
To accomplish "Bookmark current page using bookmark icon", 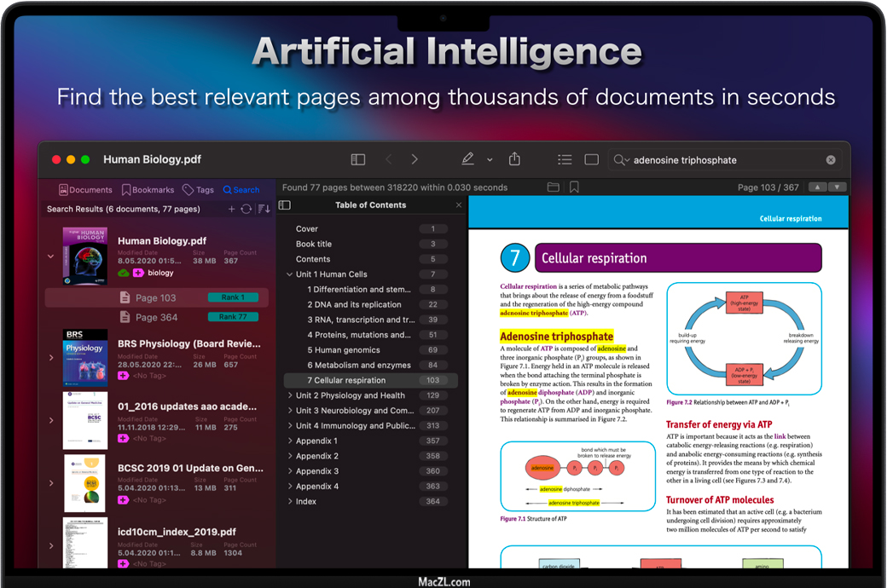I will coord(574,187).
